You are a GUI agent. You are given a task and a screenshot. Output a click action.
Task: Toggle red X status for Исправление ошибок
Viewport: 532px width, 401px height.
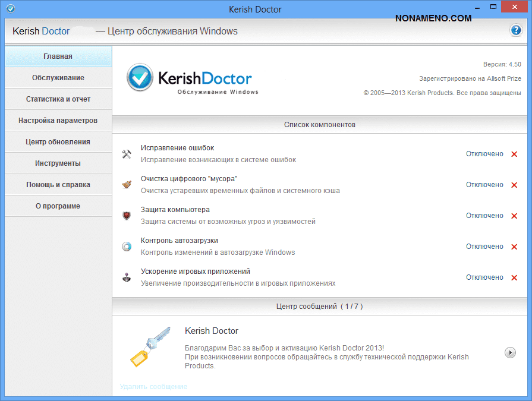(514, 154)
